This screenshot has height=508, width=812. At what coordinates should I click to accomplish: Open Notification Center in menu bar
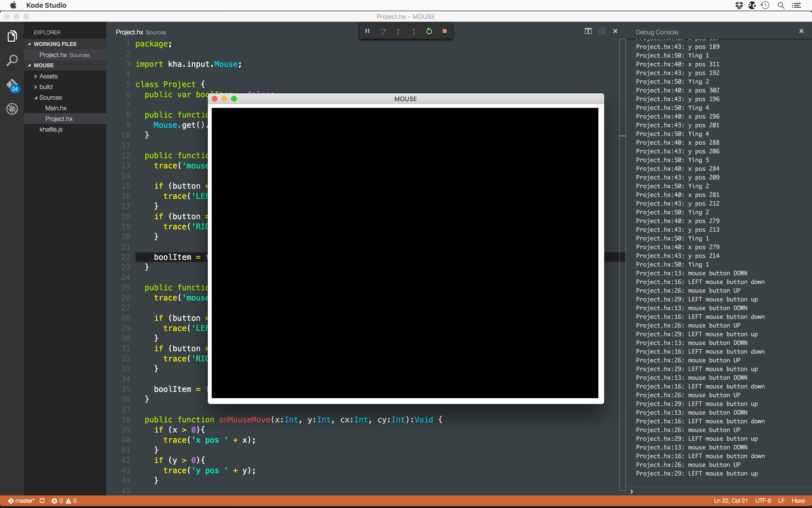pyautogui.click(x=797, y=5)
